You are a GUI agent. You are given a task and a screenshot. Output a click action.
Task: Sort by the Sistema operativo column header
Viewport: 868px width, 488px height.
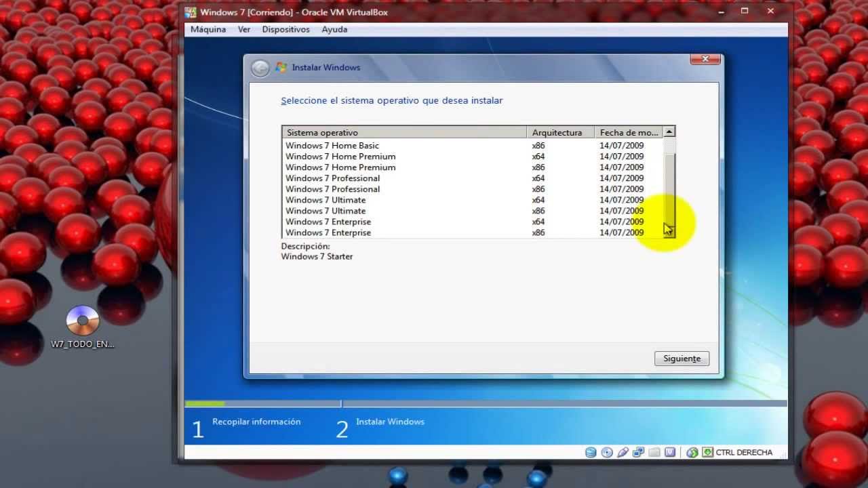(x=404, y=132)
